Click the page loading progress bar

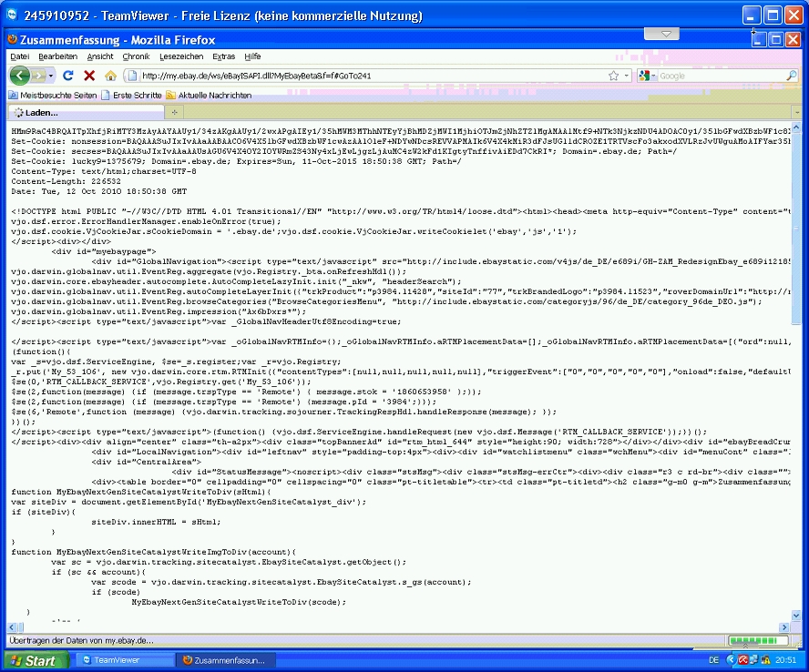[758, 640]
